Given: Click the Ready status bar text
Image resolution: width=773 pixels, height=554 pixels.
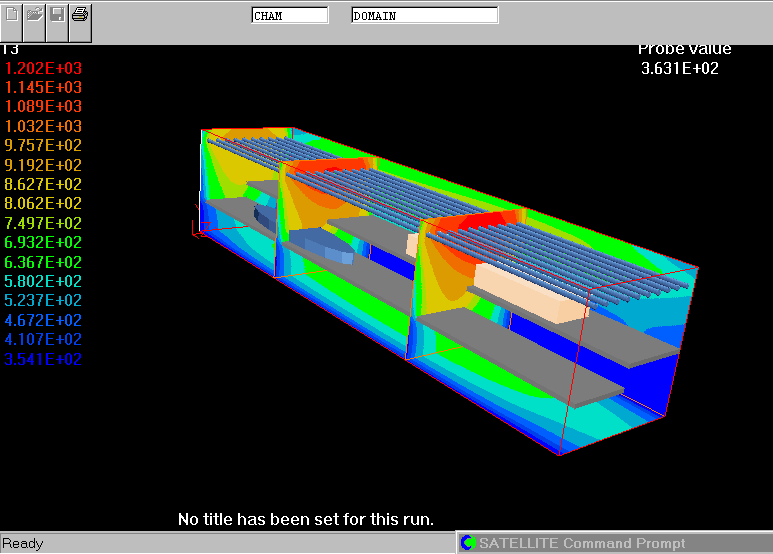Looking at the screenshot, I should [x=22, y=543].
